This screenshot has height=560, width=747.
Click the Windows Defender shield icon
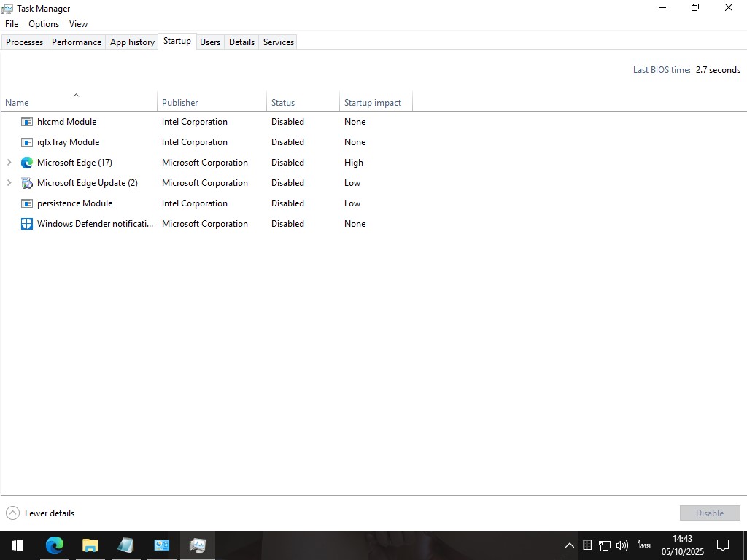coord(27,224)
